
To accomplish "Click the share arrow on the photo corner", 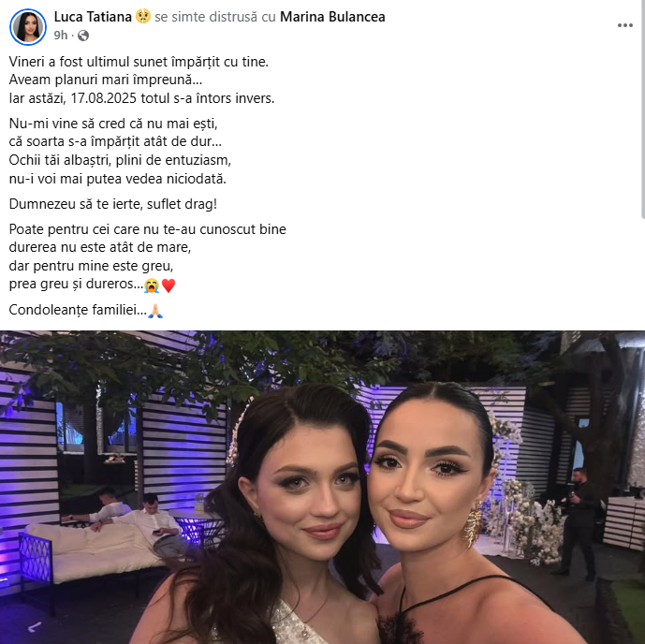I will click(35, 627).
